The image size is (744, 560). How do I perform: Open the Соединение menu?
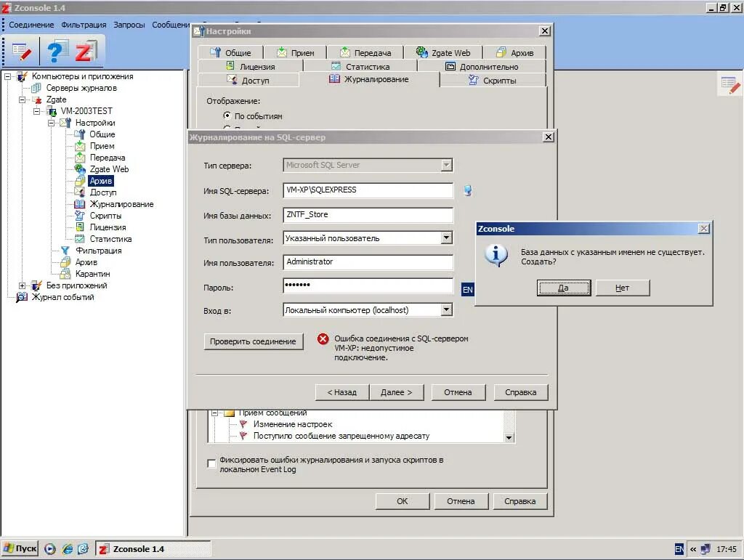coord(31,25)
